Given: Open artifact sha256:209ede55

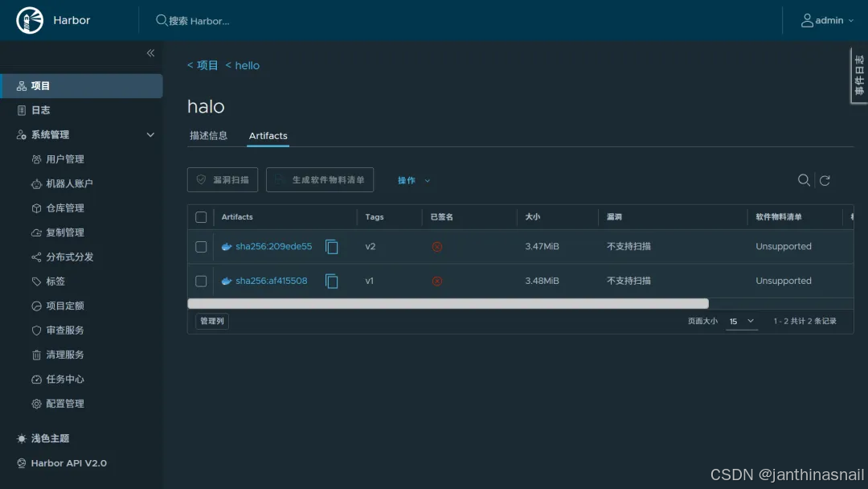Looking at the screenshot, I should tap(274, 246).
